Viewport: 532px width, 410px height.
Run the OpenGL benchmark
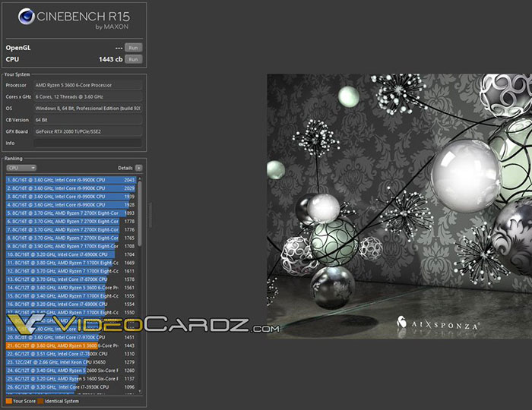pos(133,48)
